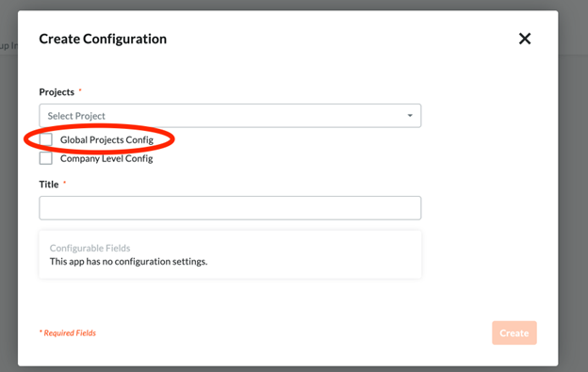
Task: Enable the Global Projects Config checkbox
Action: 46,139
